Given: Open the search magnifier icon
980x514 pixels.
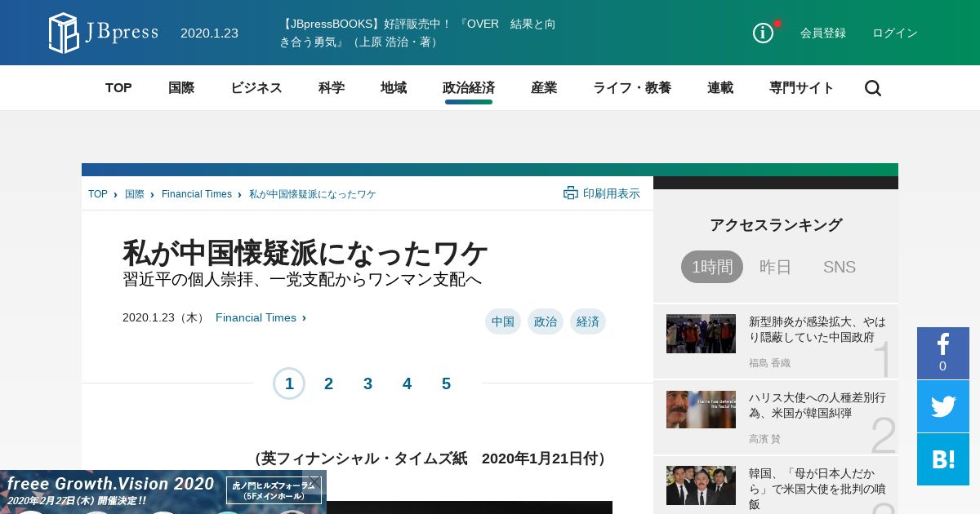Looking at the screenshot, I should (872, 88).
